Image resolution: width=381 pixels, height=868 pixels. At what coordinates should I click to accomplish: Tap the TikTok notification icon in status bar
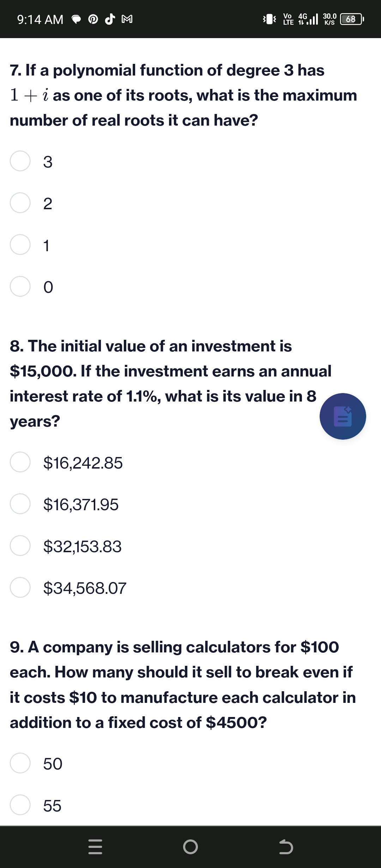(110, 19)
